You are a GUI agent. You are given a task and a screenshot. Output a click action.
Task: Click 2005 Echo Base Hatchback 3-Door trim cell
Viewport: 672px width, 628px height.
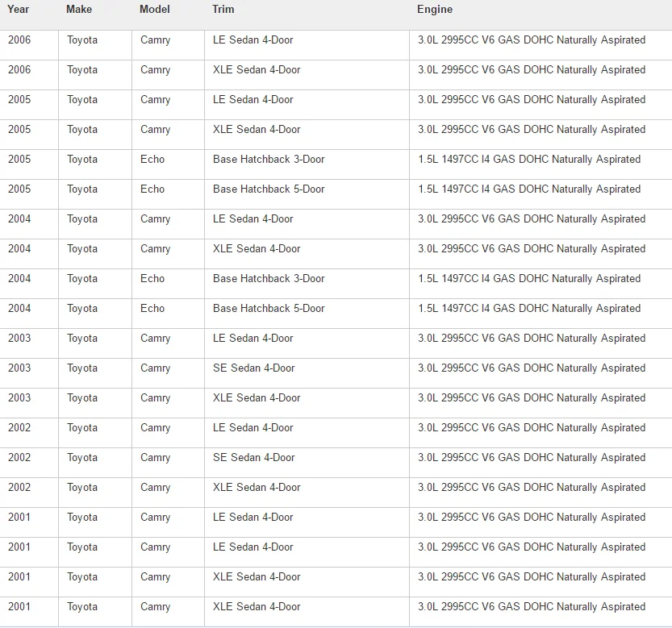point(307,164)
